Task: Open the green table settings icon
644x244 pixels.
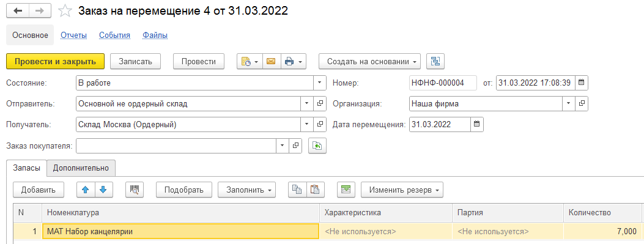Action: (x=346, y=190)
